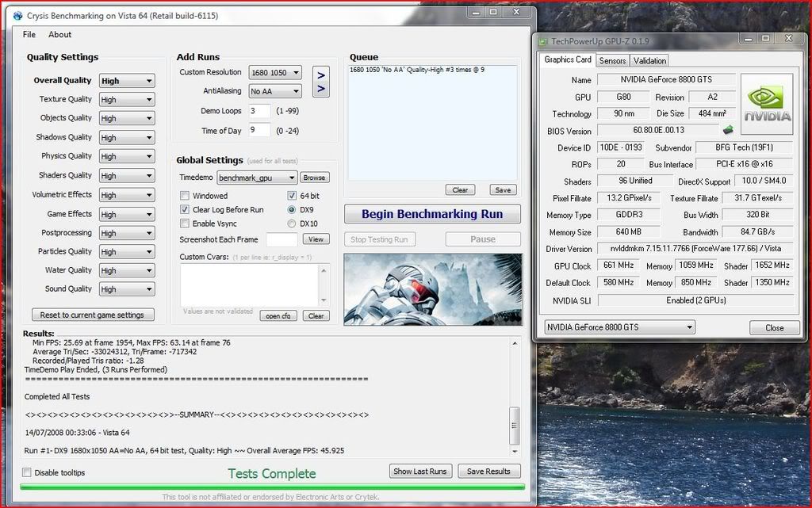Open the Overall Quality dropdown
The image size is (812, 508).
(x=127, y=81)
